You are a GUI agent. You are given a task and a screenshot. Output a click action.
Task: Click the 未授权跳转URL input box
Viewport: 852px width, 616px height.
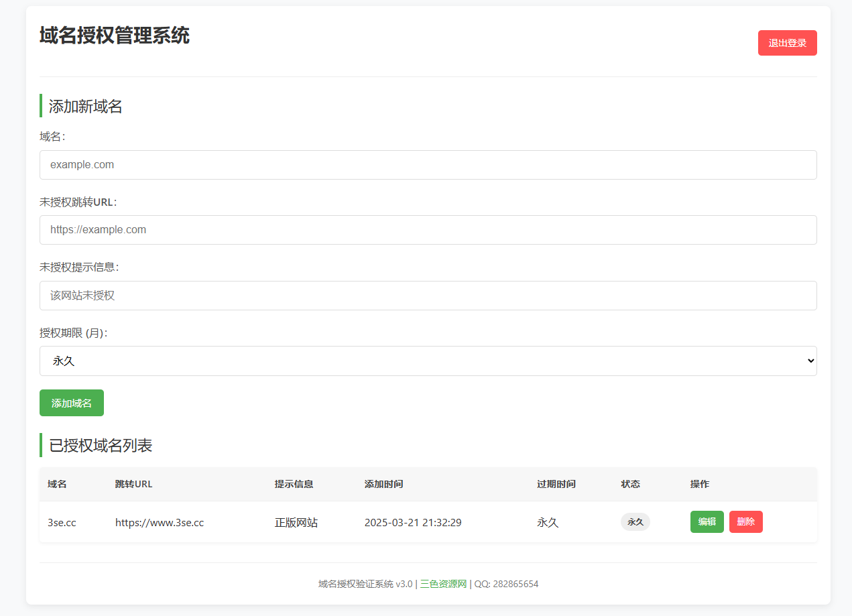428,230
